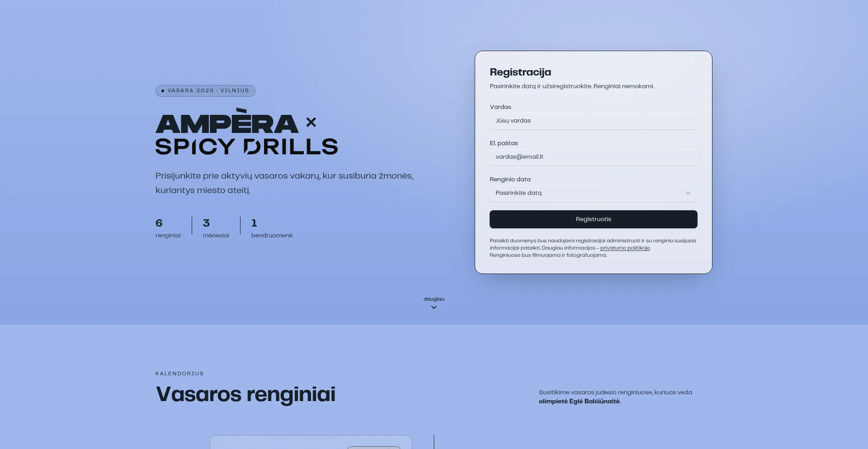Click the AMPÈRA logo
868x449 pixels.
tap(227, 121)
